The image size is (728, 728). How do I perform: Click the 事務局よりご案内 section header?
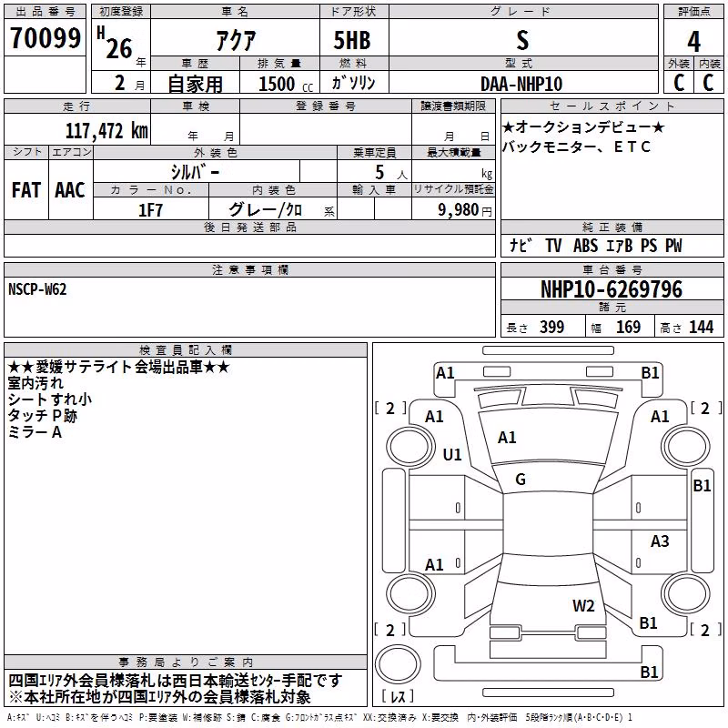186,662
